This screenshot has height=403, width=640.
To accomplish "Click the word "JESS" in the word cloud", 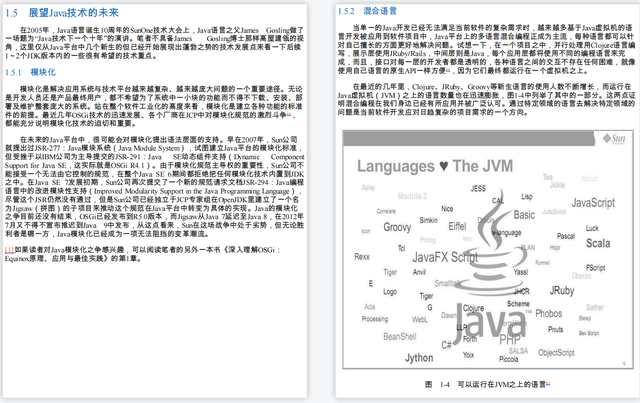I will 478,188.
